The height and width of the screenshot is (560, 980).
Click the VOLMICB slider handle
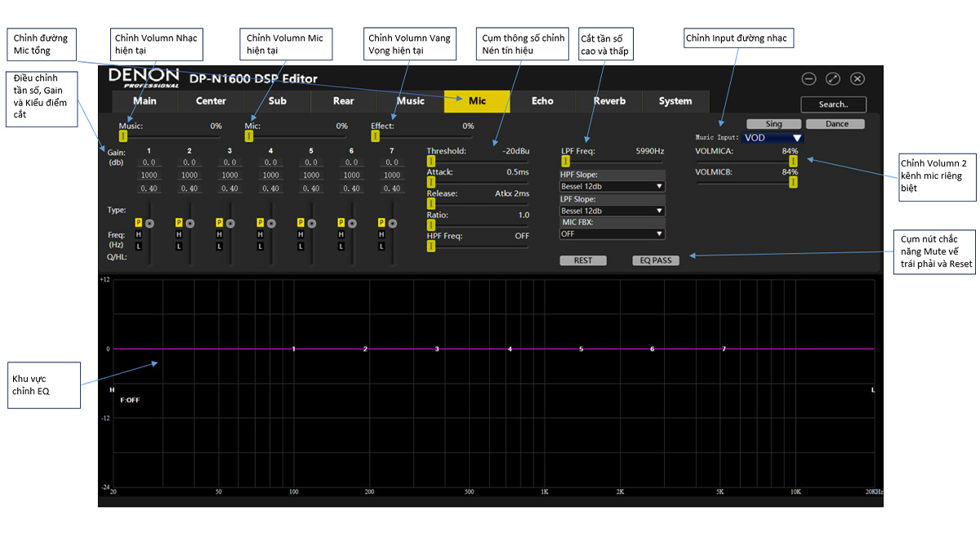click(792, 183)
